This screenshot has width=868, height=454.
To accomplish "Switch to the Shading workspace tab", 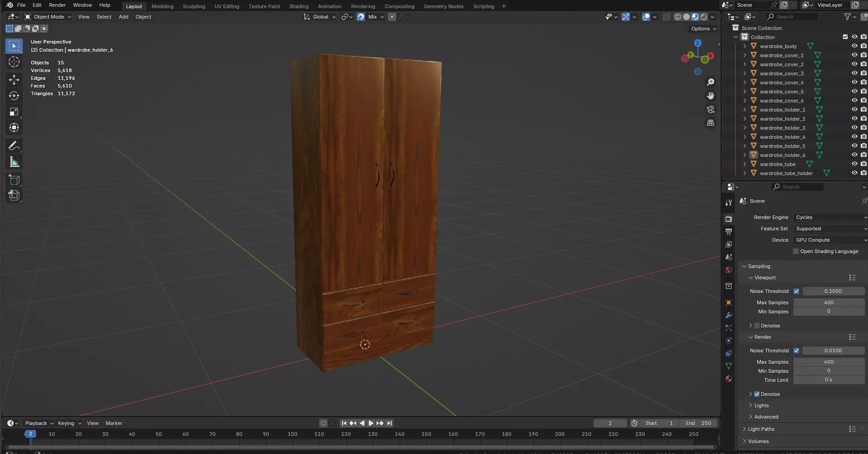I will point(299,6).
